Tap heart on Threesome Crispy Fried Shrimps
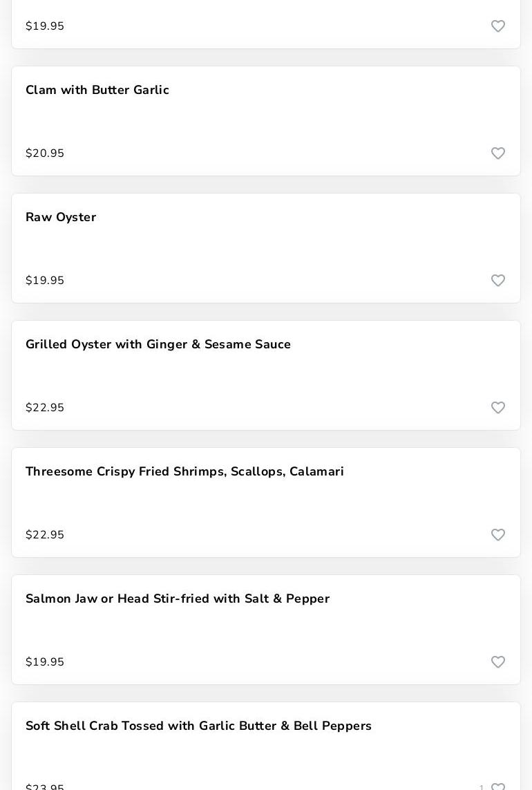The height and width of the screenshot is (790, 532). [498, 535]
